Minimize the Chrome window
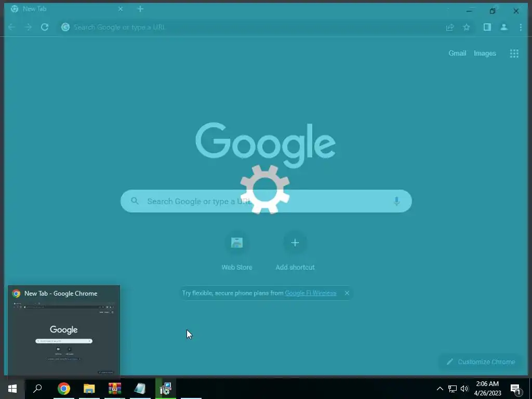532x399 pixels. point(469,11)
